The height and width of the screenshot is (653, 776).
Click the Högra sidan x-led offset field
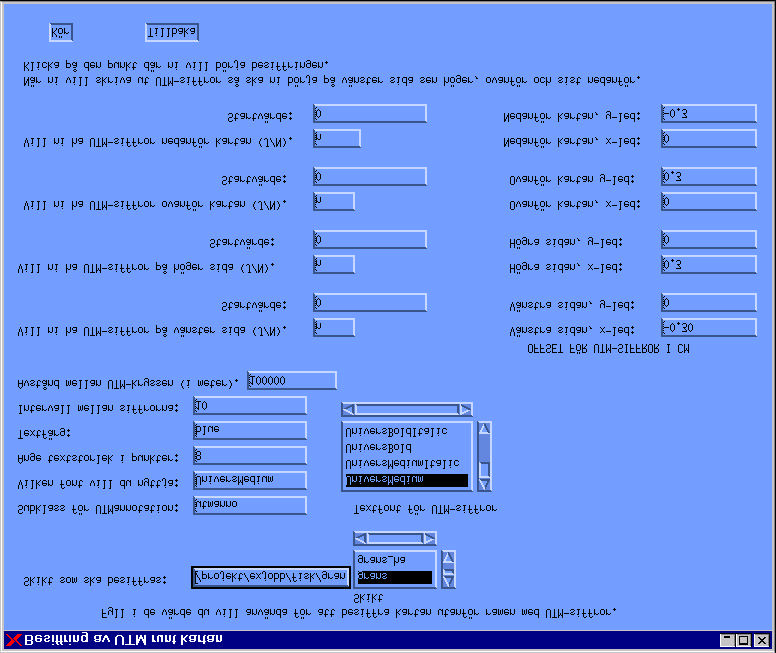click(709, 264)
